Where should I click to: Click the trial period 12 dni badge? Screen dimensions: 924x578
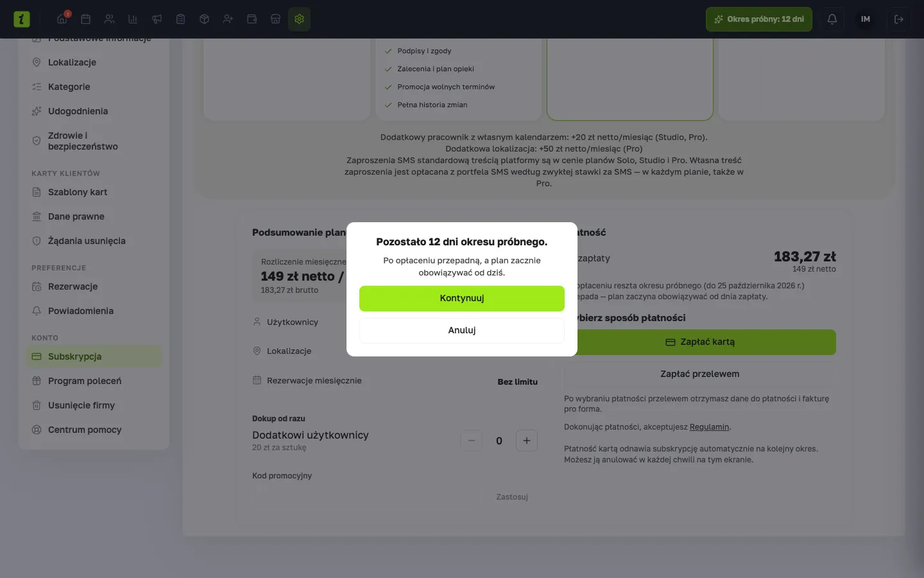coord(759,19)
